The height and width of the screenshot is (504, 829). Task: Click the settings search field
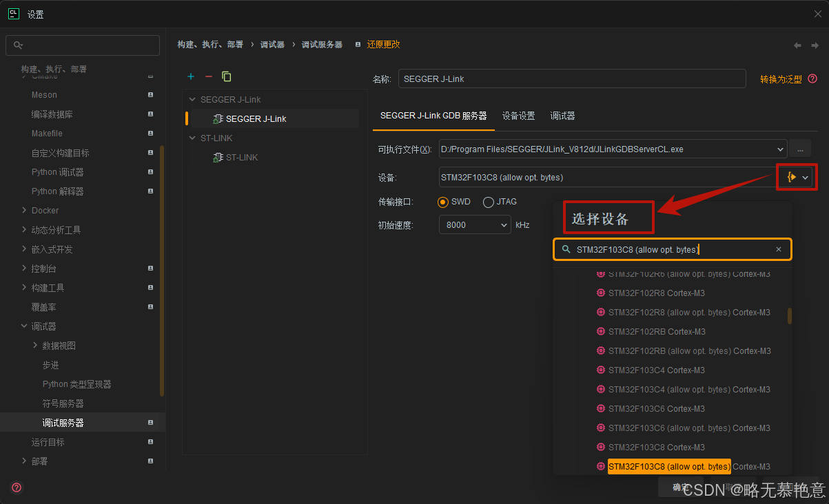(83, 45)
